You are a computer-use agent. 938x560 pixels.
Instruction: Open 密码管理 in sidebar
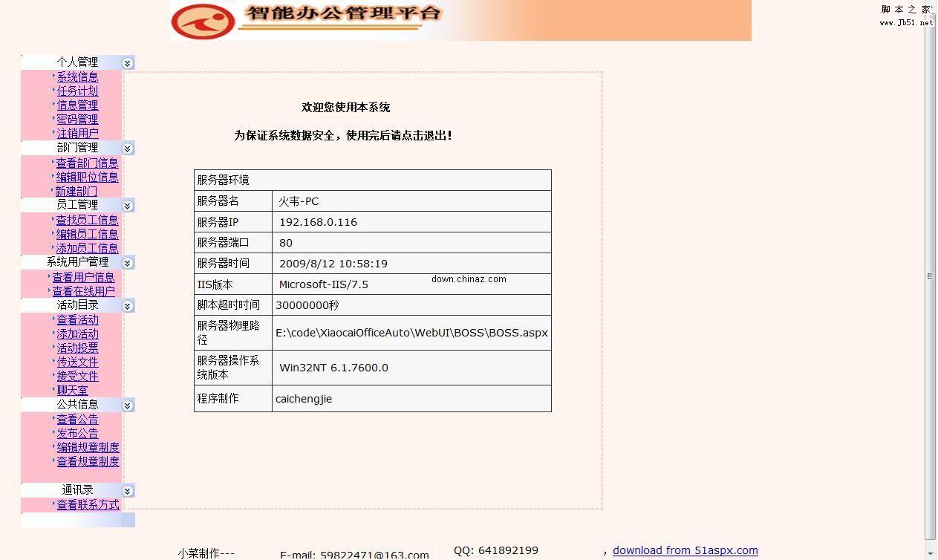click(x=77, y=119)
